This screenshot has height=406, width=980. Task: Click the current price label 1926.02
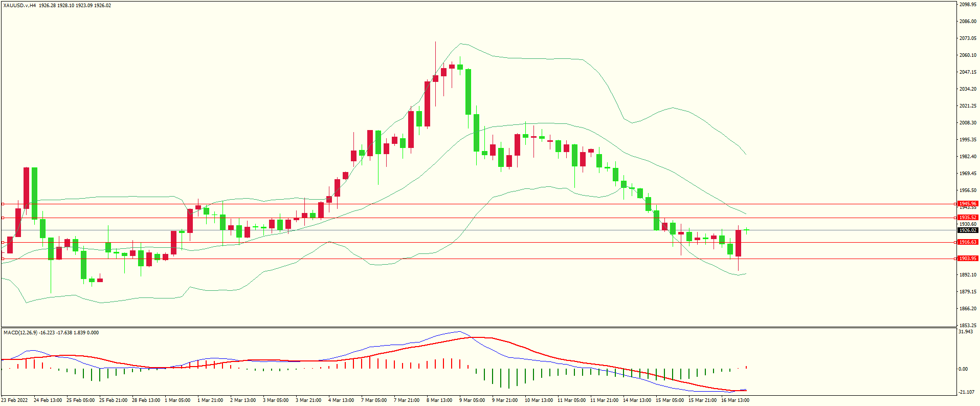tap(968, 230)
